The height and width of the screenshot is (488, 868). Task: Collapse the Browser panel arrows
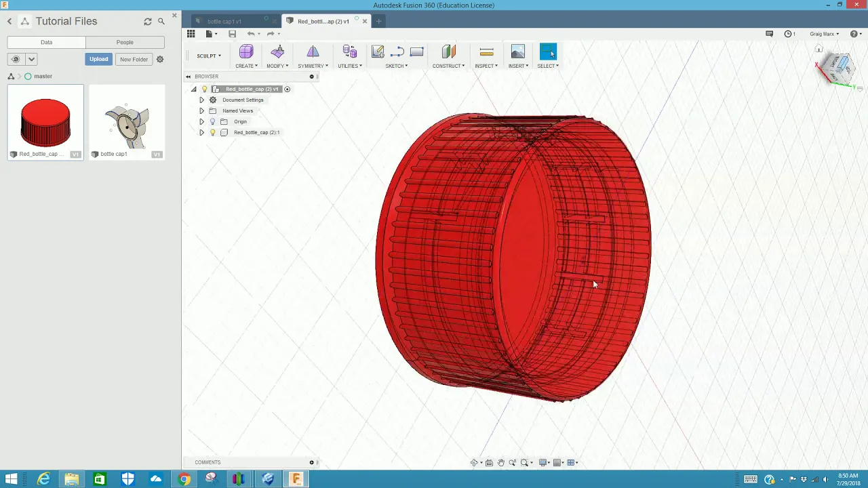(188, 77)
